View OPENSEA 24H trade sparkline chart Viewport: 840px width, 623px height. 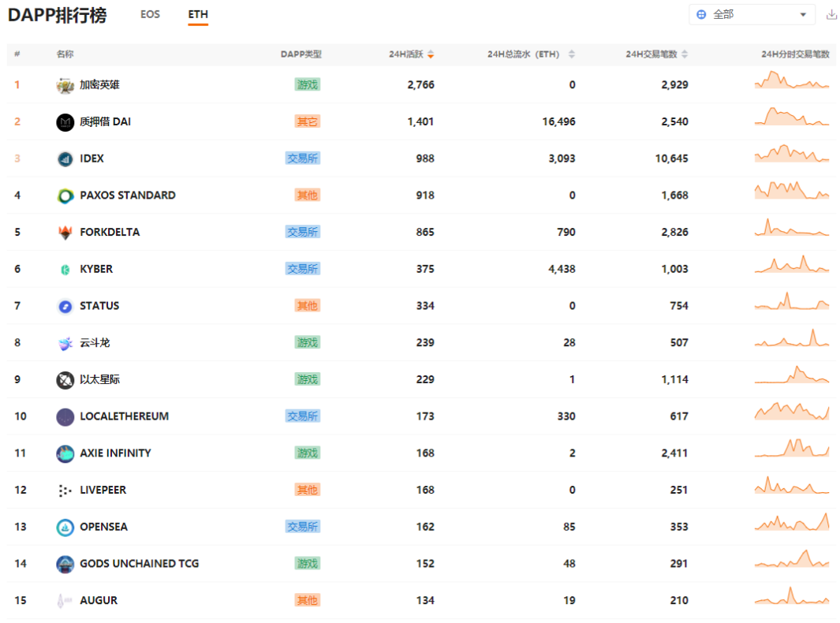pos(792,522)
